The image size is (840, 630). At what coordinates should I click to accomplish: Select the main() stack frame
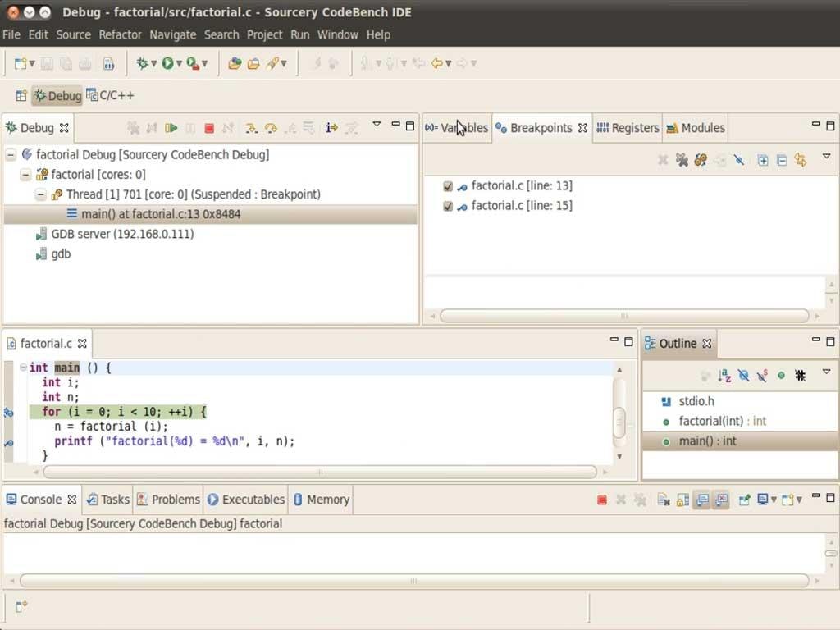point(211,214)
